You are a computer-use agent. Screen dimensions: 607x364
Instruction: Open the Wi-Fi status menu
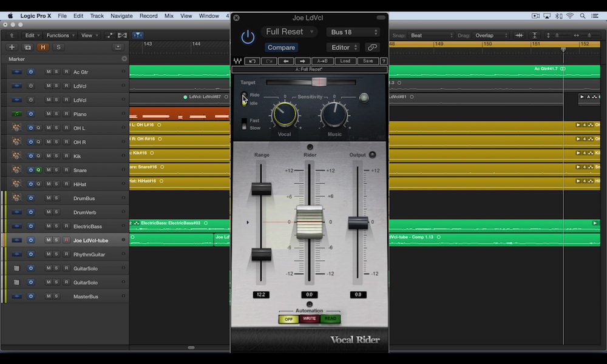[570, 16]
